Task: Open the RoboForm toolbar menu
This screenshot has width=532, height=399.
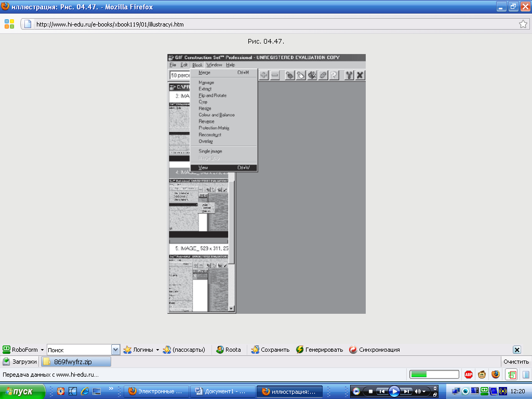Action: pyautogui.click(x=23, y=350)
